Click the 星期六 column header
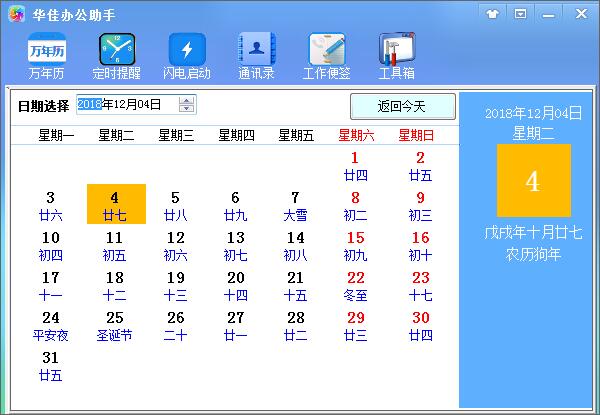Image resolution: width=600 pixels, height=415 pixels. 356,135
